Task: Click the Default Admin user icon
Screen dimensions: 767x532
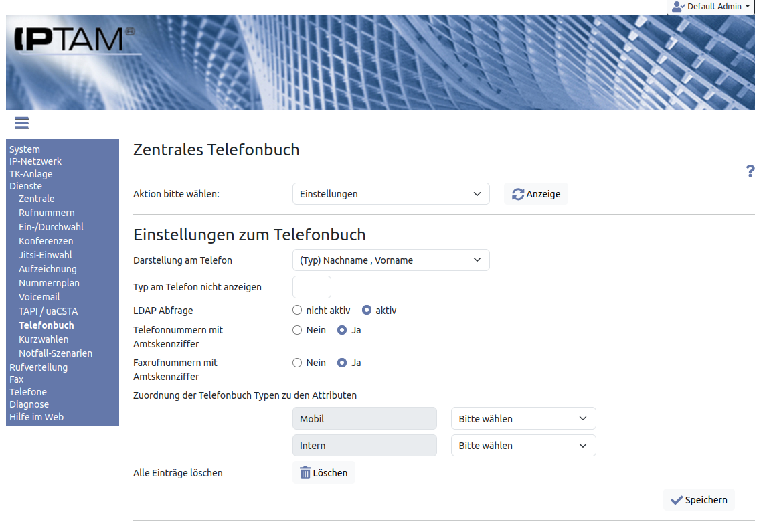Action: 678,7
